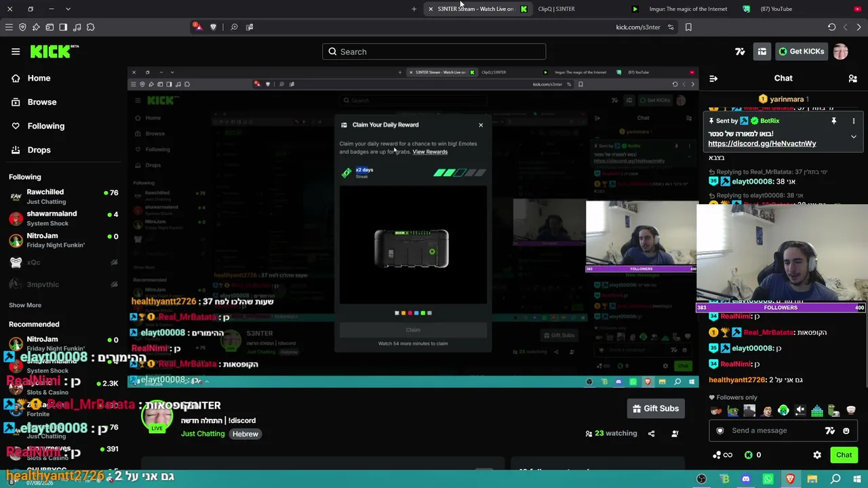Click the Kick search field
Viewport: 868px width, 488px height.
point(434,52)
